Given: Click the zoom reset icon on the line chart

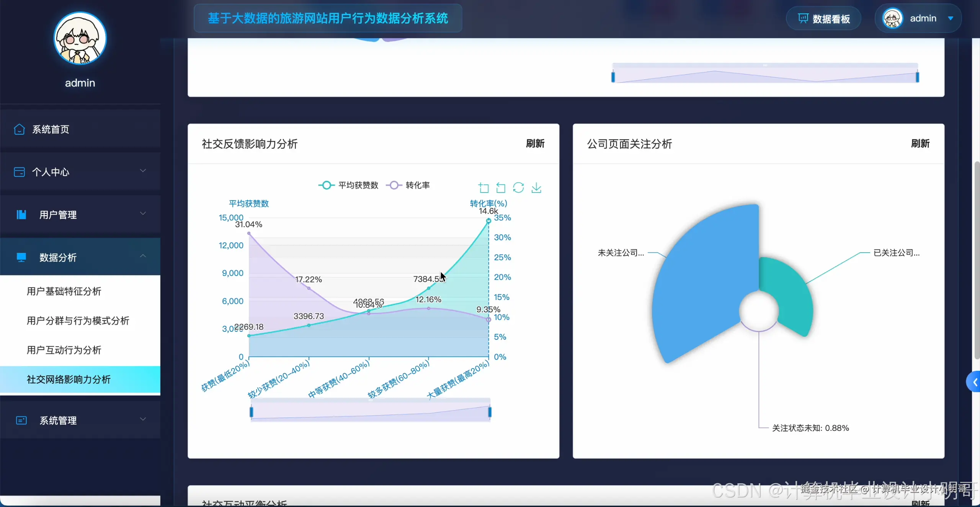Looking at the screenshot, I should [x=500, y=187].
